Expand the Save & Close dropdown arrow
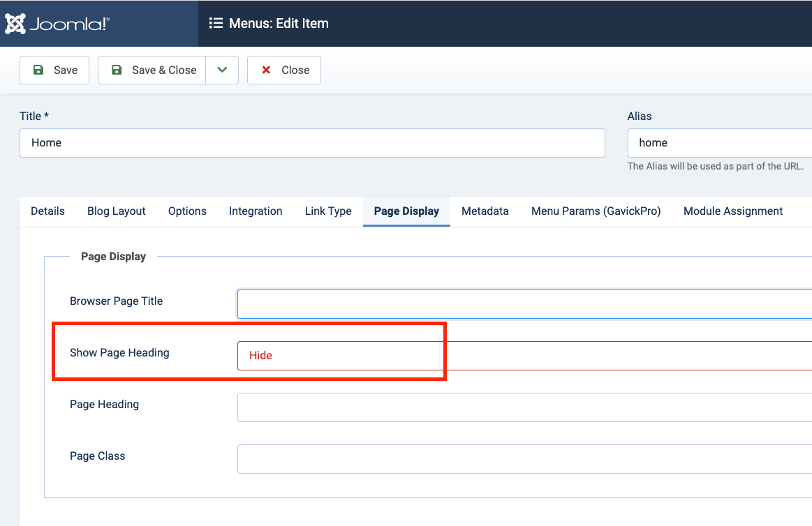The image size is (812, 526). [222, 70]
